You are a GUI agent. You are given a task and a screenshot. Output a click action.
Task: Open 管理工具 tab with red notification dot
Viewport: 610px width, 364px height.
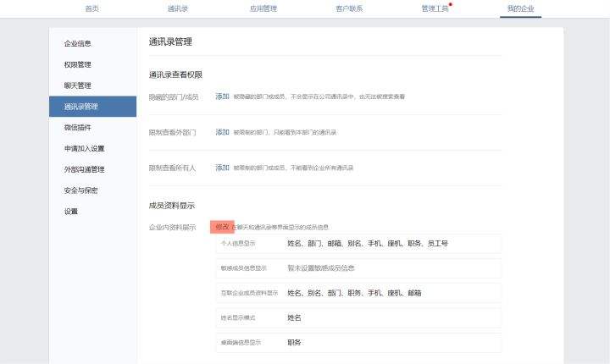(x=435, y=8)
